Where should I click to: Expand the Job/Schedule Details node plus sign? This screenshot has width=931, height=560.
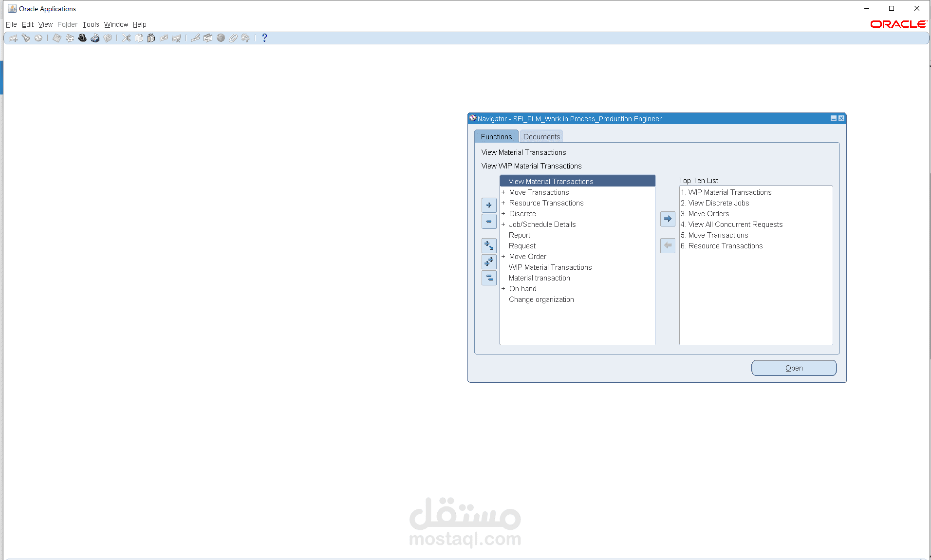(x=503, y=224)
